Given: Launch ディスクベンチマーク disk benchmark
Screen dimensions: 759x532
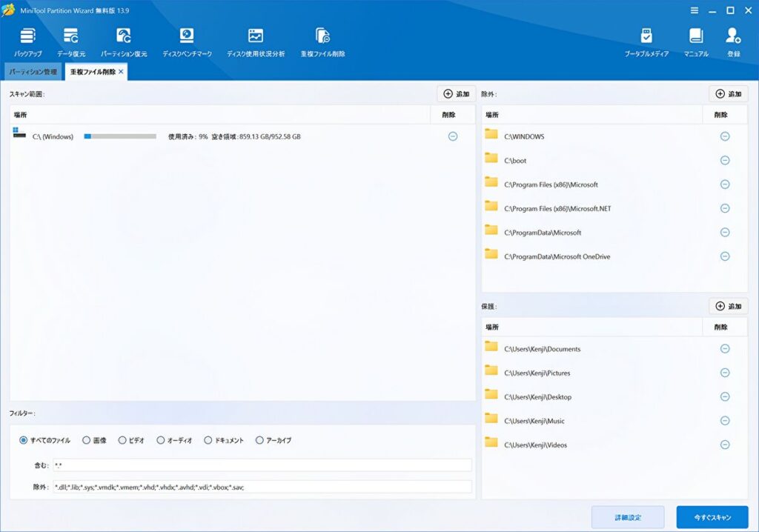Looking at the screenshot, I should pyautogui.click(x=187, y=42).
